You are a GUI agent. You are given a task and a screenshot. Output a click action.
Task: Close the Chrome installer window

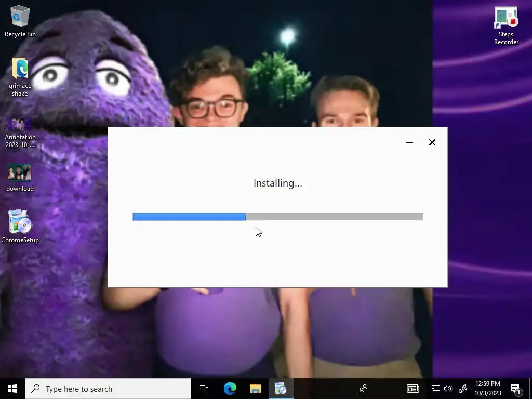click(432, 142)
